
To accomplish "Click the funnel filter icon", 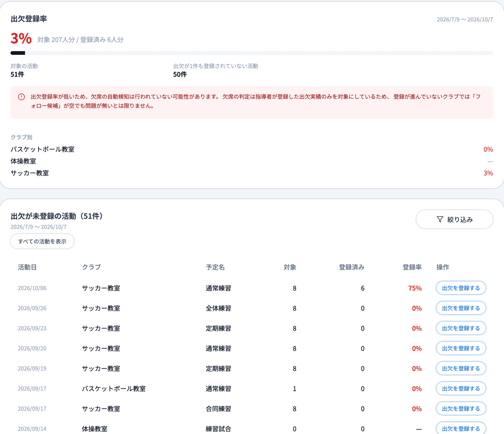I will (440, 219).
